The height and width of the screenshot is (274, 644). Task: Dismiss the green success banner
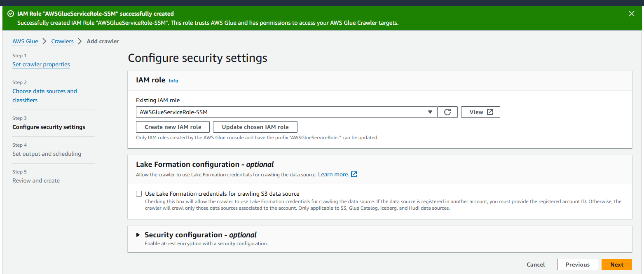point(632,14)
